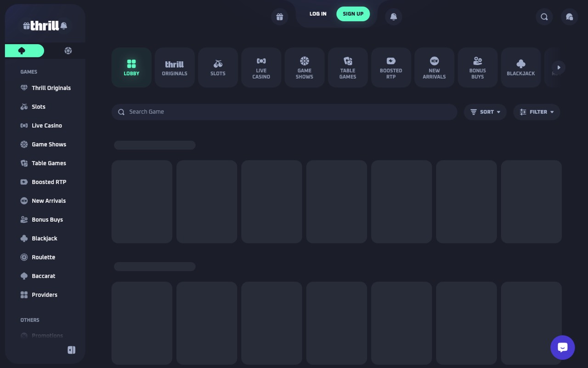Collapse the sidebar panel icon
This screenshot has height=368, width=588.
pyautogui.click(x=71, y=350)
